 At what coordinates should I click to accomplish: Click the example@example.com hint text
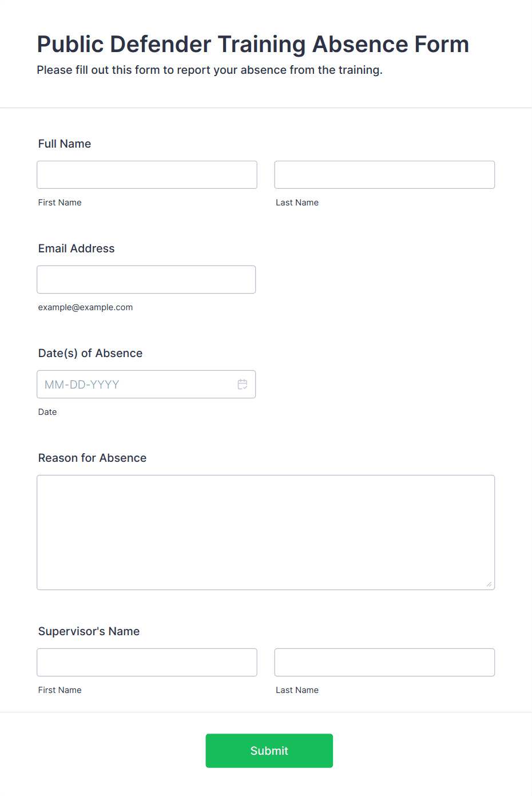86,307
